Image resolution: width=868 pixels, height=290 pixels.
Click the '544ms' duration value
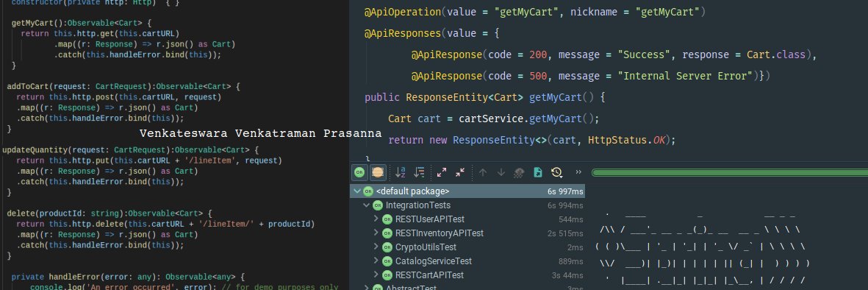click(x=571, y=219)
